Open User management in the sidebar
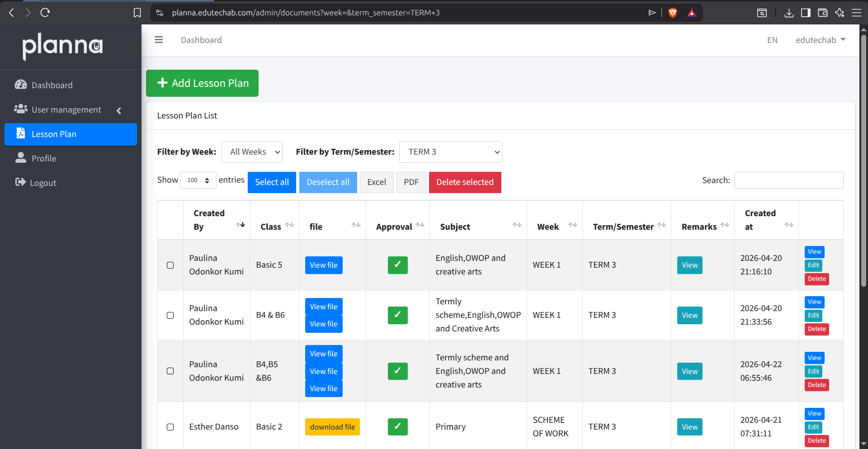The width and height of the screenshot is (868, 449). (71, 109)
